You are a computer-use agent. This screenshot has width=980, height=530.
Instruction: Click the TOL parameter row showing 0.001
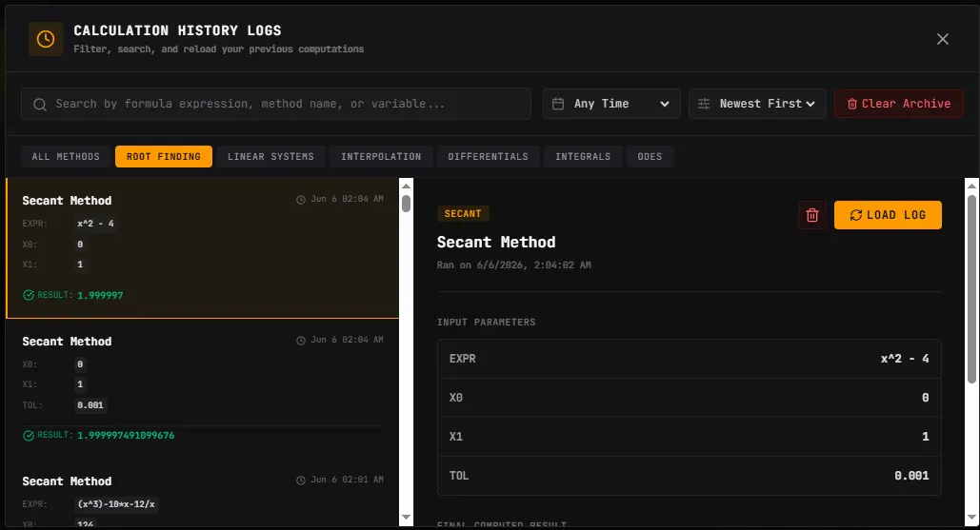point(690,476)
